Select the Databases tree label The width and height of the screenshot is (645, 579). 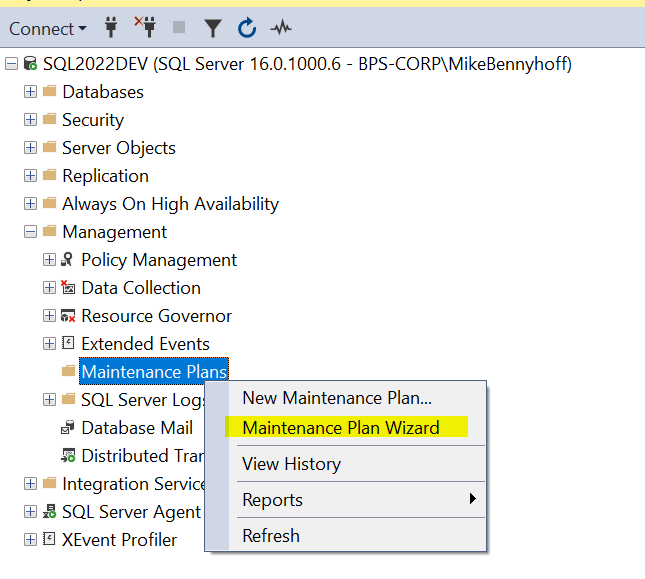point(103,92)
